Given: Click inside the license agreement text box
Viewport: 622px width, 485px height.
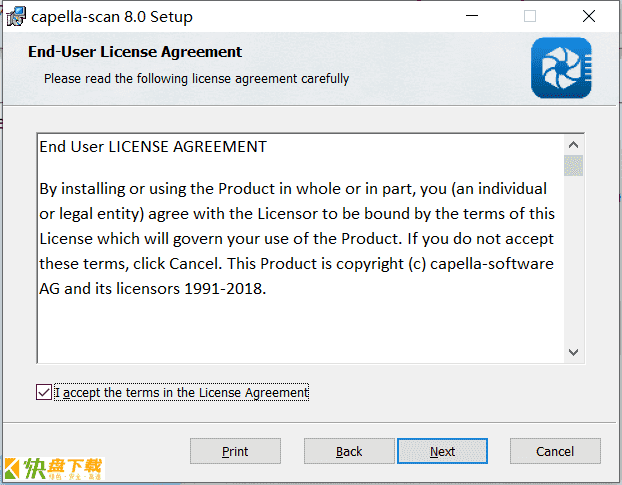Looking at the screenshot, I should point(301,248).
